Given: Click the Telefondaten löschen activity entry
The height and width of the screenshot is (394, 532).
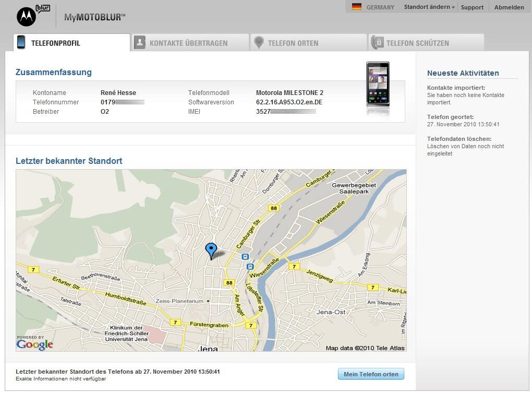Looking at the screenshot, I should click(x=465, y=146).
